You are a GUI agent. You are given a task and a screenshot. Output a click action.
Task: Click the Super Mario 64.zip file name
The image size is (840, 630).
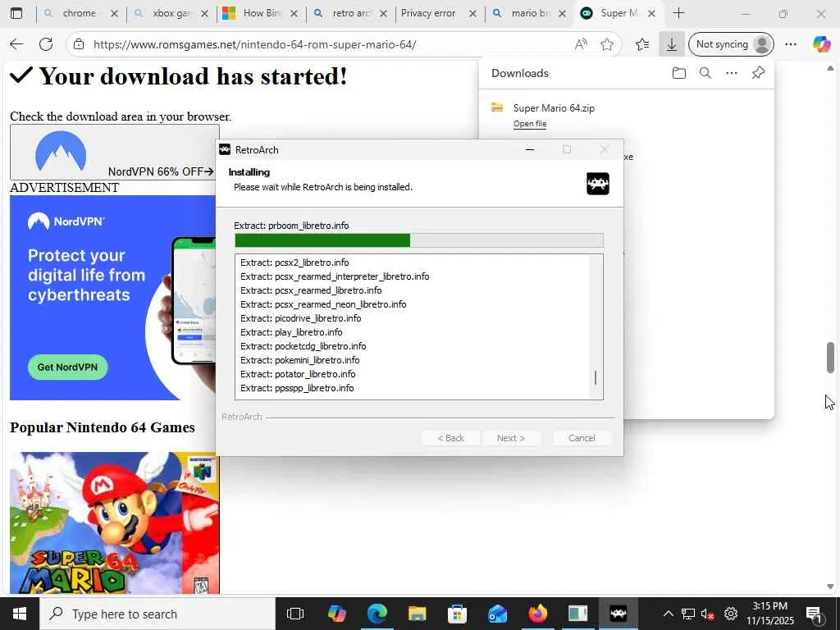pos(554,107)
